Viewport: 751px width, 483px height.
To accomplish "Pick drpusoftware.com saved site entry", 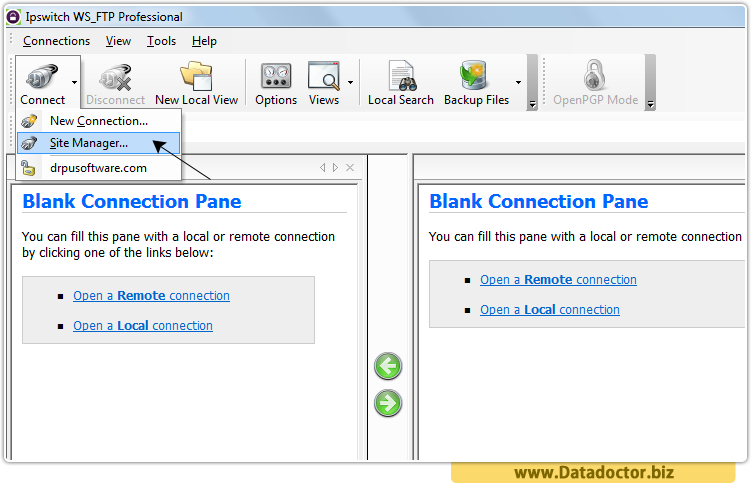I will point(99,168).
